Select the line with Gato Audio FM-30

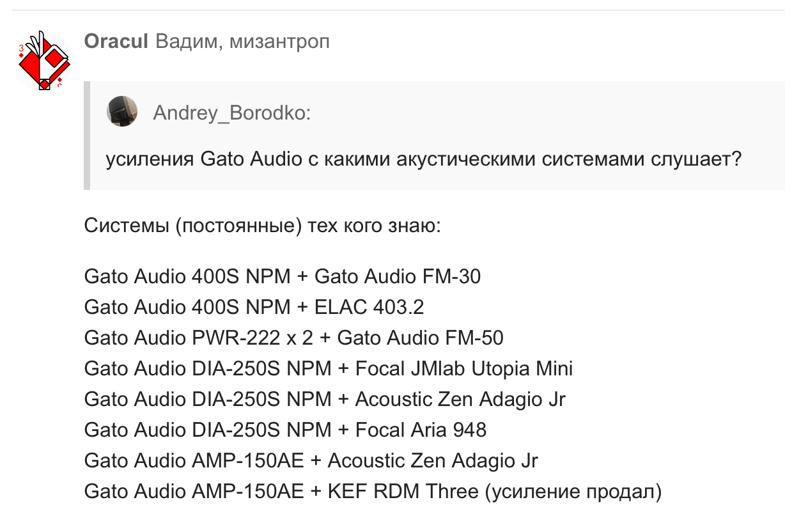[283, 276]
